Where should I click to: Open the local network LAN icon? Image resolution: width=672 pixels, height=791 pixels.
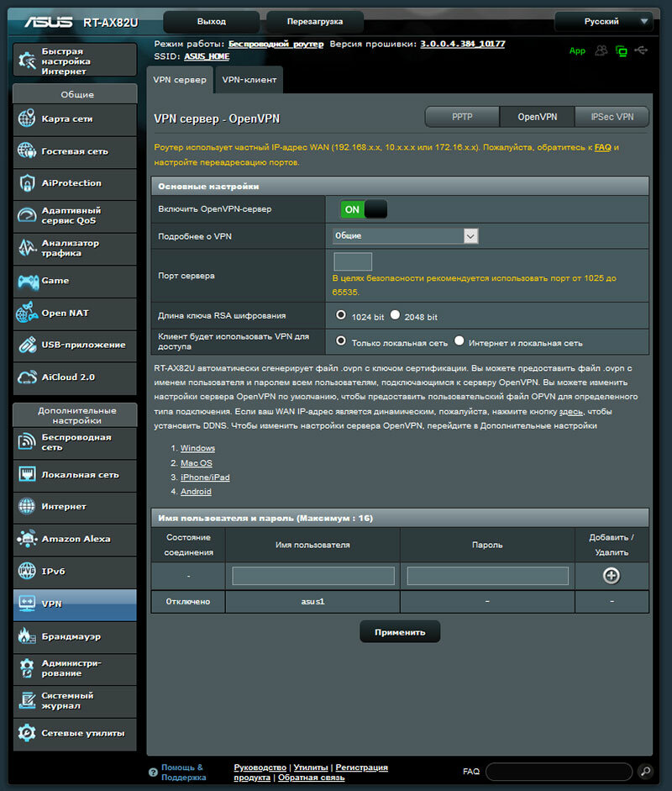coord(27,474)
